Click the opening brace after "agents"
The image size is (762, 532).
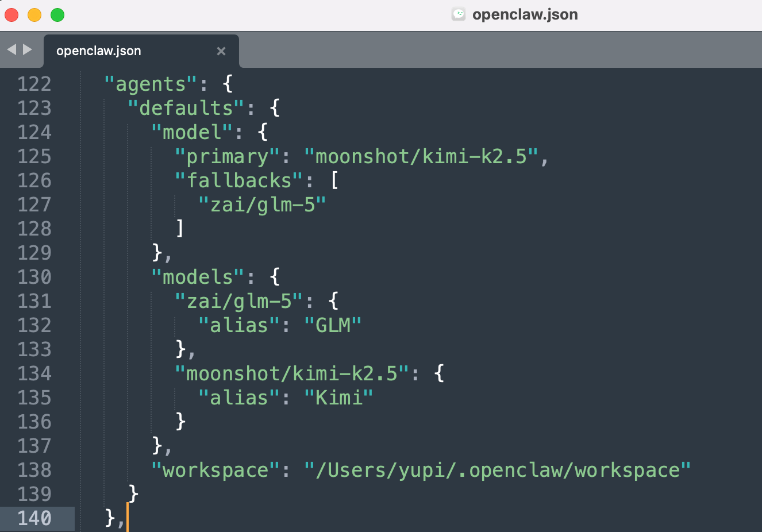pyautogui.click(x=228, y=84)
